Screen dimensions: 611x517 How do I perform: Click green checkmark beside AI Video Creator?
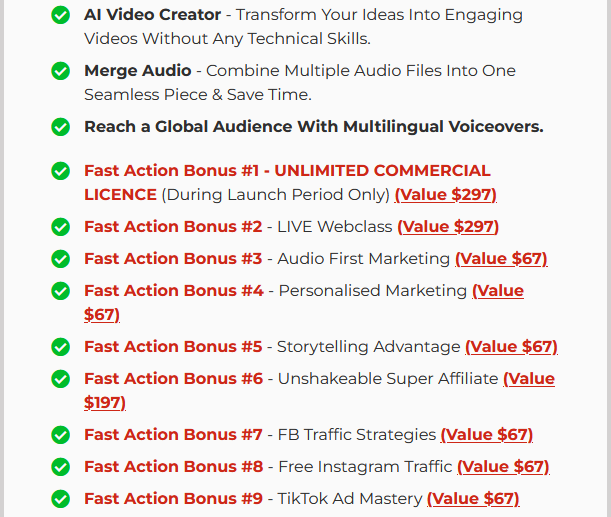click(61, 16)
